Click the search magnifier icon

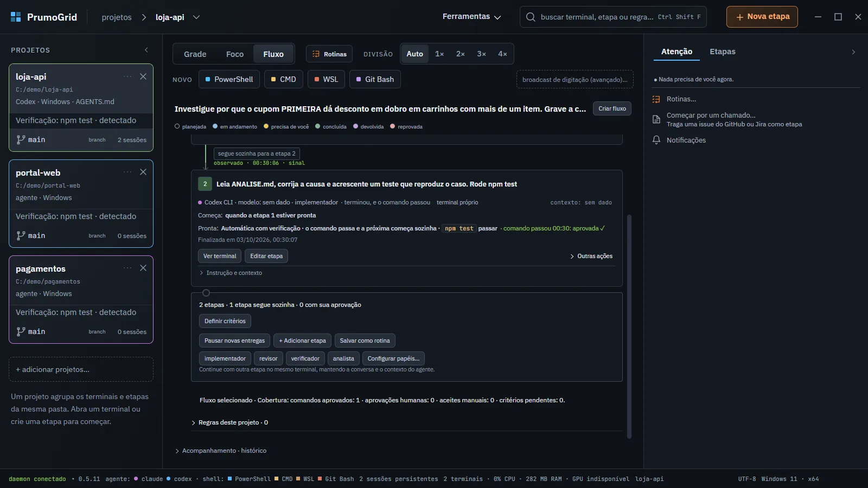(531, 17)
